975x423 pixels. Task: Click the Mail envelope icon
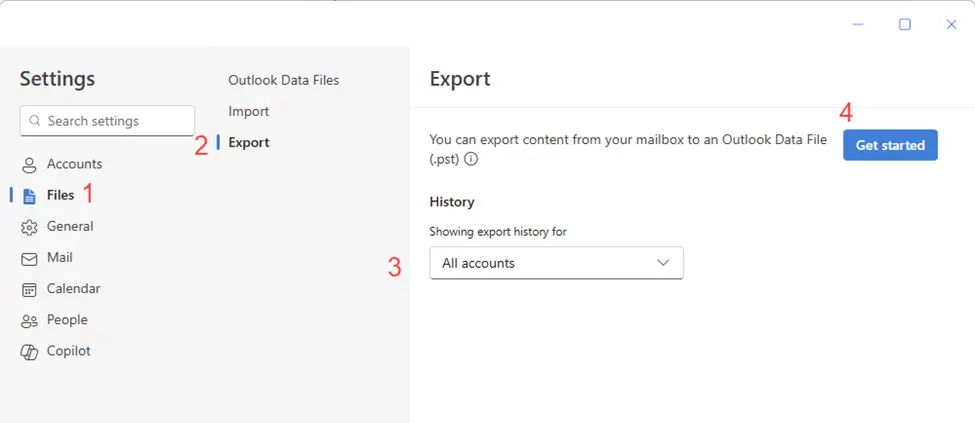(29, 259)
